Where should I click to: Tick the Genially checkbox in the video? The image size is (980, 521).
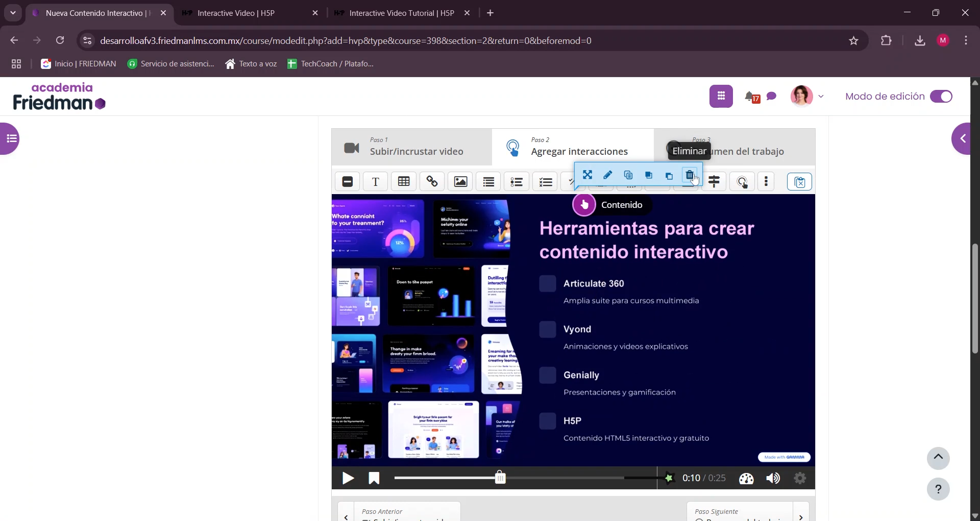[548, 375]
